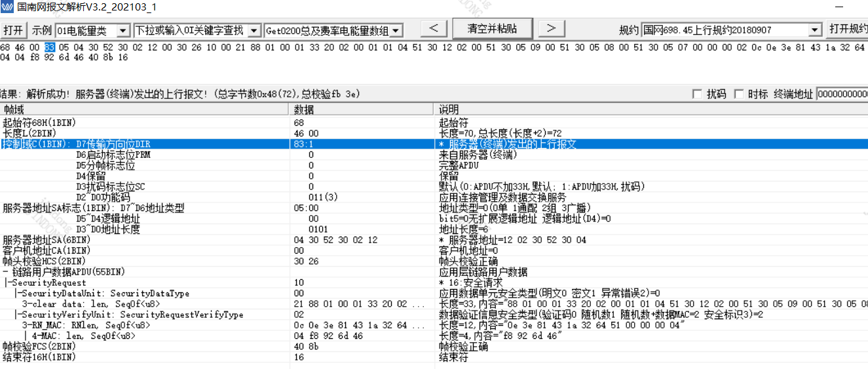The width and height of the screenshot is (868, 369).
Task: Click the app logo icon in title bar
Action: tap(8, 8)
